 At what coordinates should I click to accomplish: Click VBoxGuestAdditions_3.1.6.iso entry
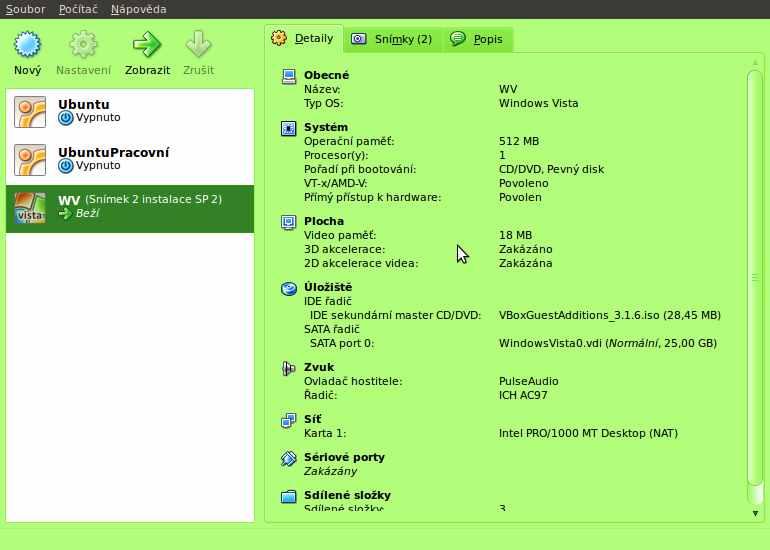[x=610, y=315]
